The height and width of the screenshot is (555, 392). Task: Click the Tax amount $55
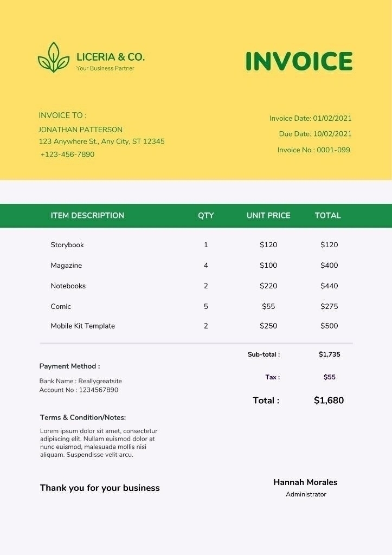pyautogui.click(x=329, y=377)
